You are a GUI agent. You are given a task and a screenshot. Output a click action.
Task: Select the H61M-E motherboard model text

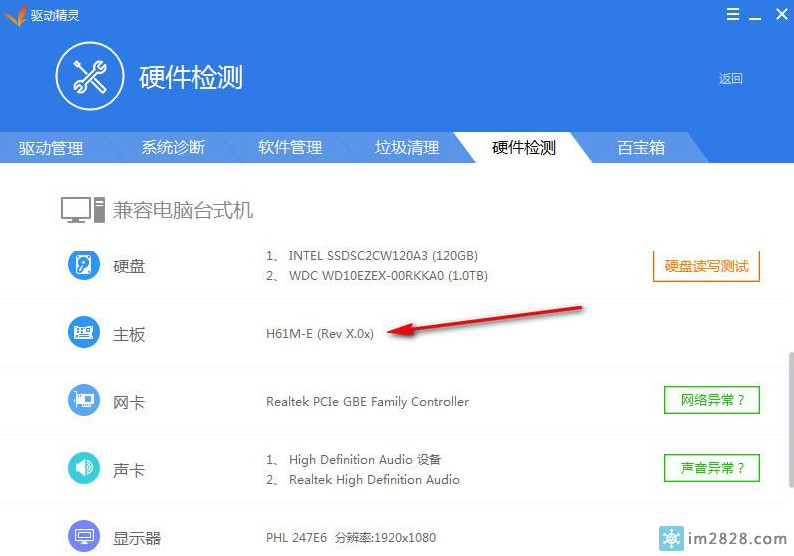click(x=320, y=334)
